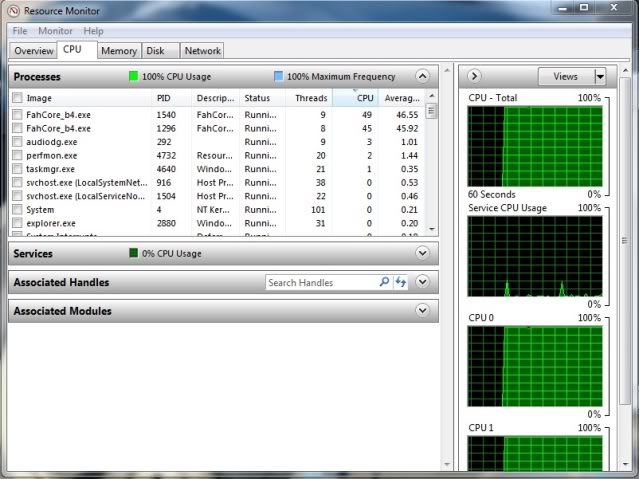
Task: Switch to the Disk tab
Action: point(160,51)
